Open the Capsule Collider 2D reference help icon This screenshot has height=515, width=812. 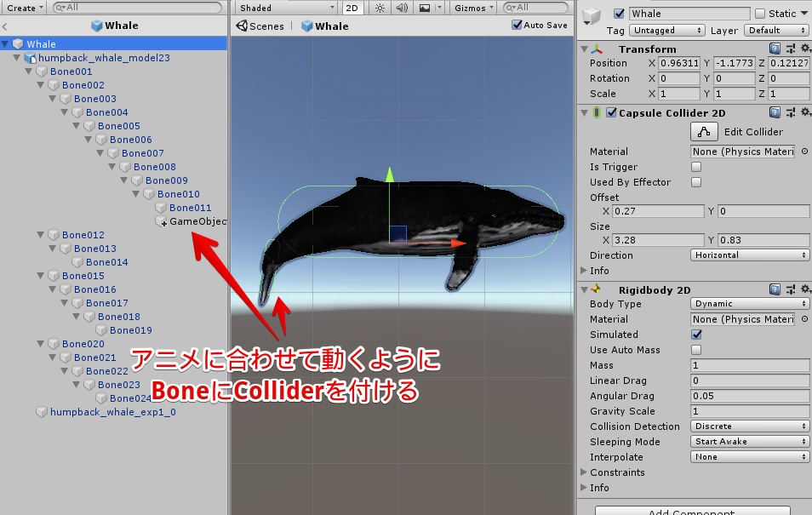tap(775, 112)
